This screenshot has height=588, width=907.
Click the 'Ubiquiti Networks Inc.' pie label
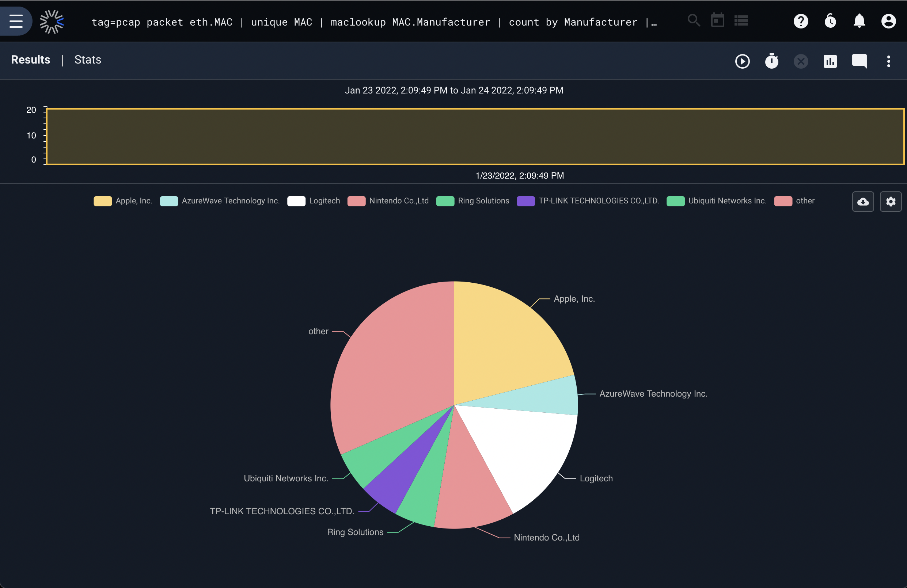point(286,478)
